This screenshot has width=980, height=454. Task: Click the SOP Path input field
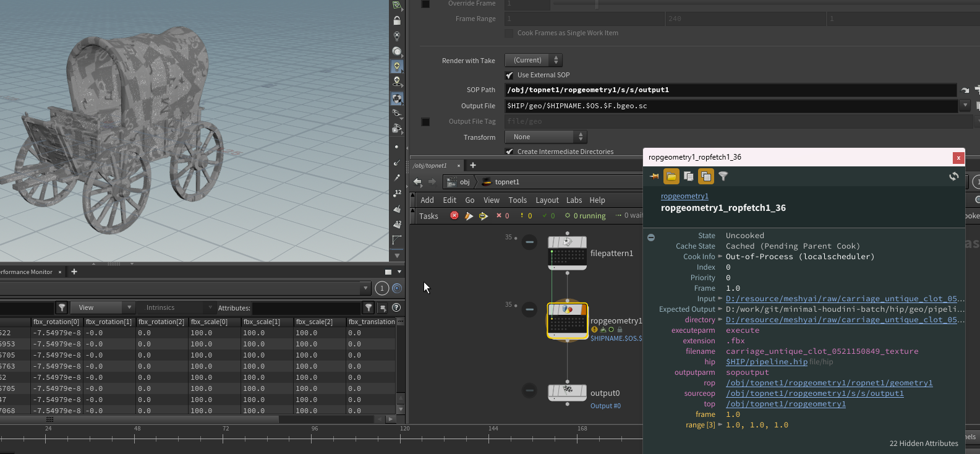click(x=730, y=90)
